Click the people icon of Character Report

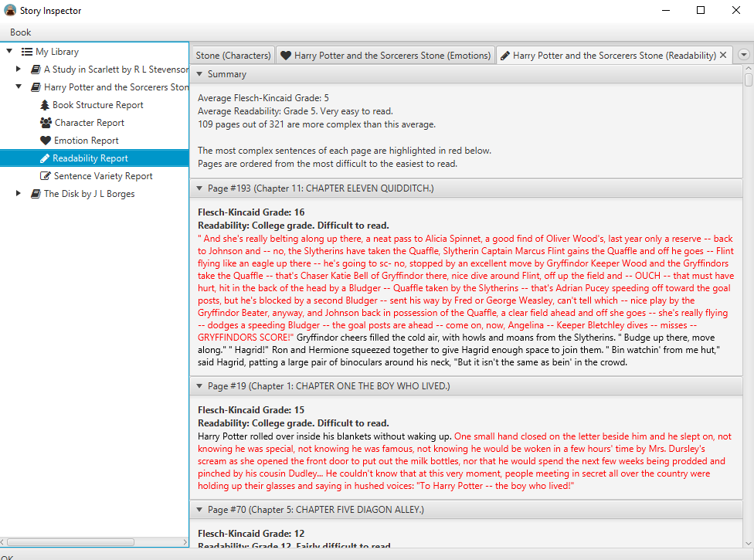point(46,123)
